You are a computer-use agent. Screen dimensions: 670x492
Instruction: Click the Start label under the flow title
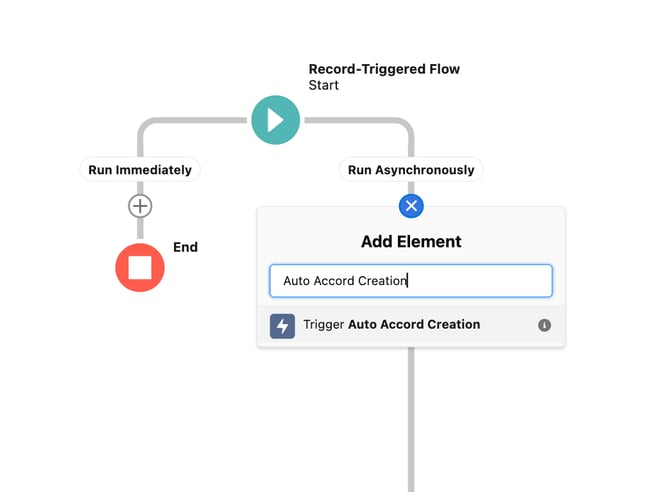tap(323, 86)
